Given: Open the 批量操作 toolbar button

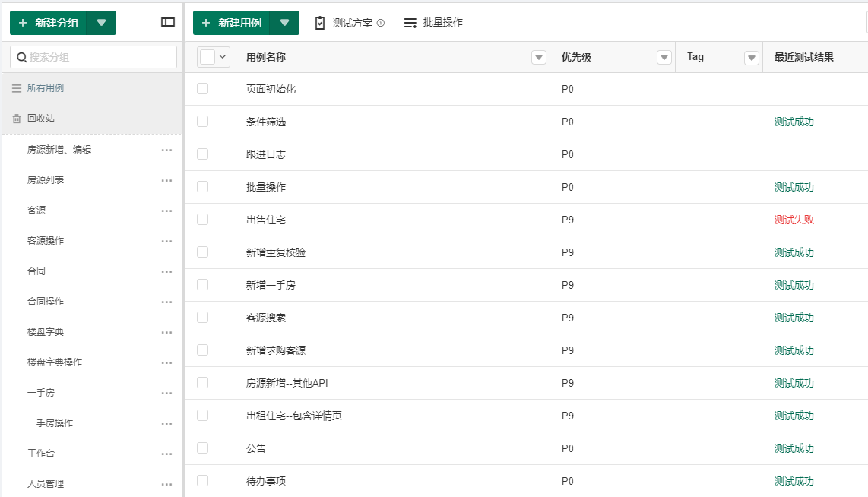Looking at the screenshot, I should 433,23.
